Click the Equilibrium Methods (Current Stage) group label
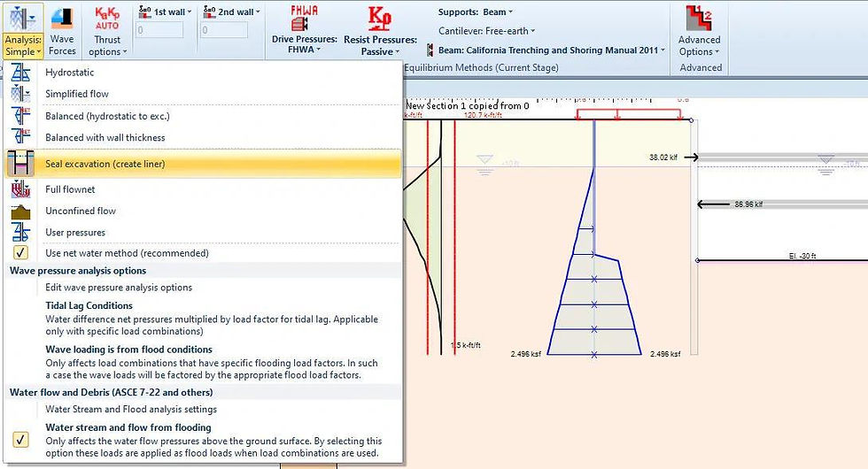868x469 pixels. [481, 67]
